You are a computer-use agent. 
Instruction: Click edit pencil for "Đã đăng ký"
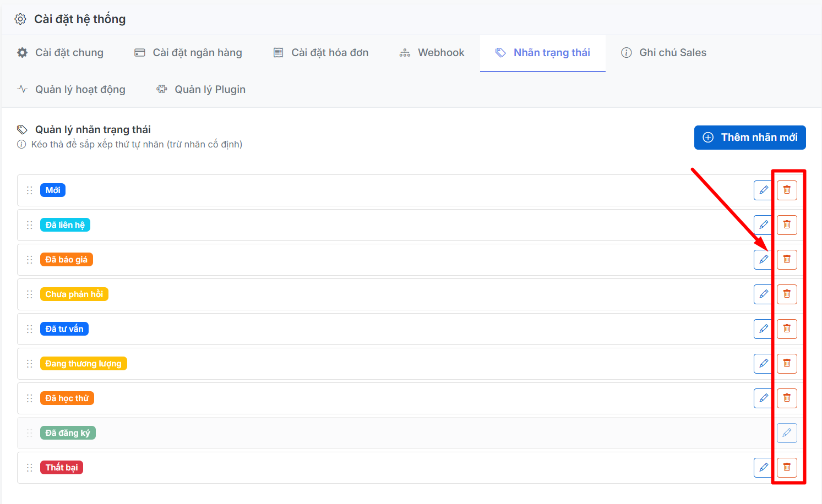pos(787,433)
